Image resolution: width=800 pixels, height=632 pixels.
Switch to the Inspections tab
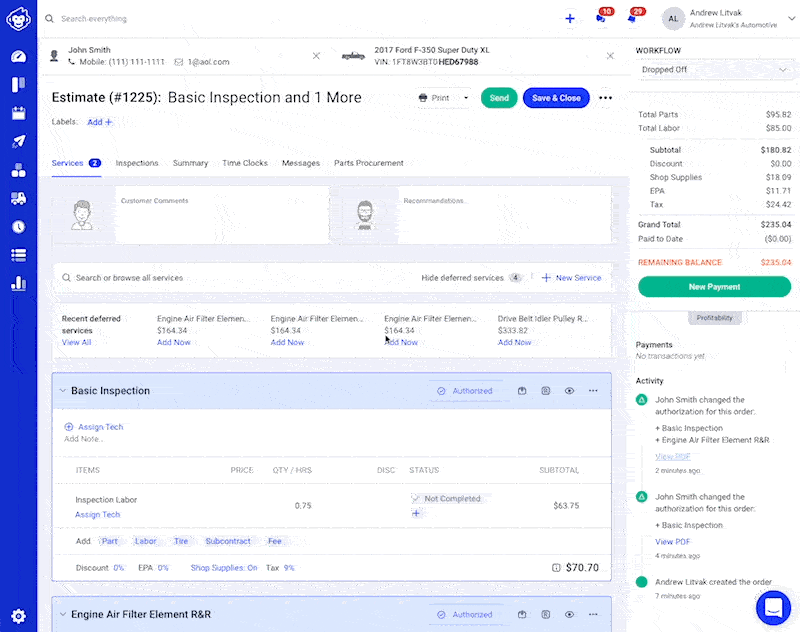pos(137,163)
